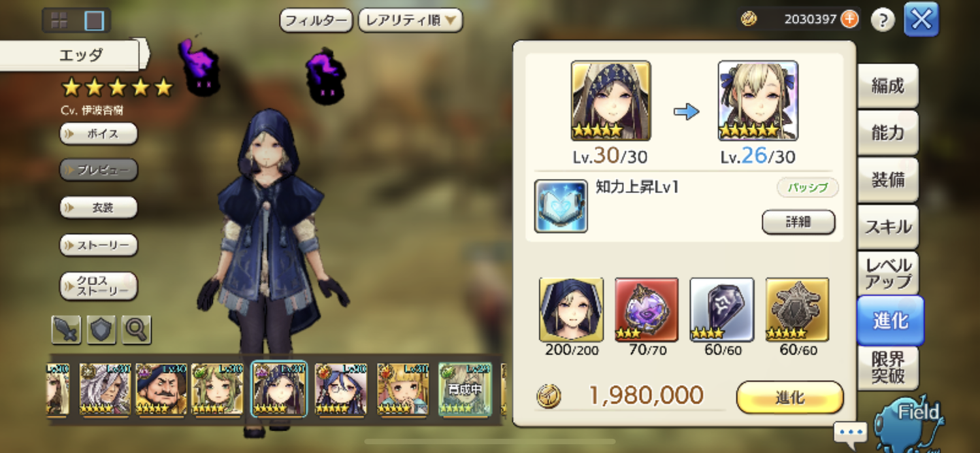Switch to the スキル tab
Viewport: 980px width, 453px height.
(888, 227)
